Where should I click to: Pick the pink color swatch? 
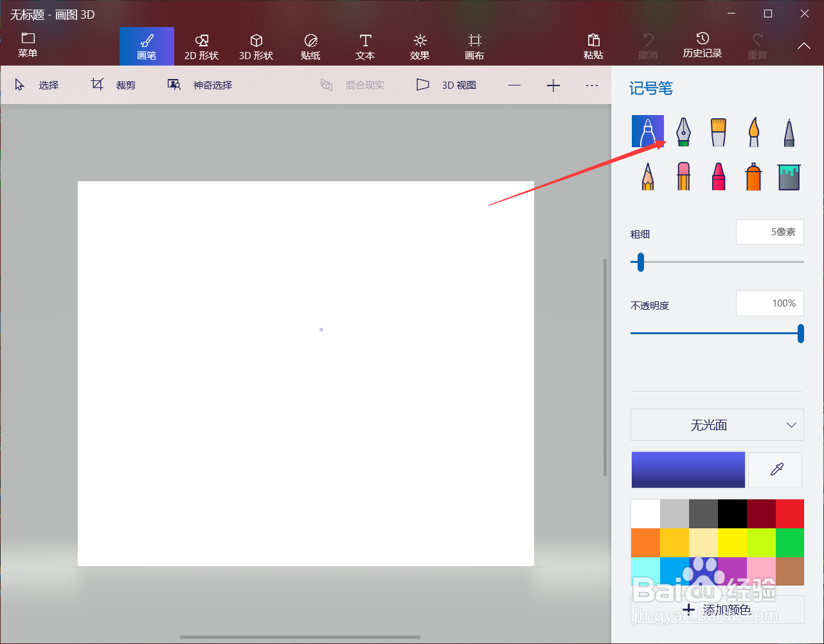761,571
